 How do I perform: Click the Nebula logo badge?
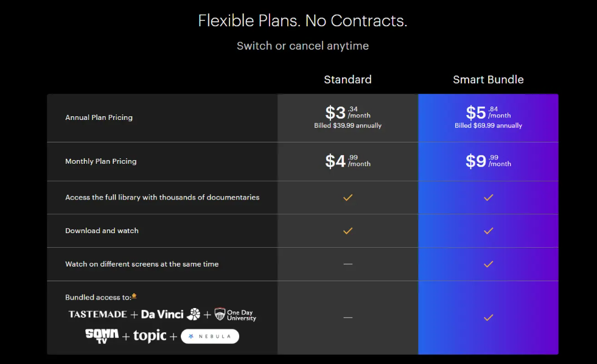(x=211, y=336)
